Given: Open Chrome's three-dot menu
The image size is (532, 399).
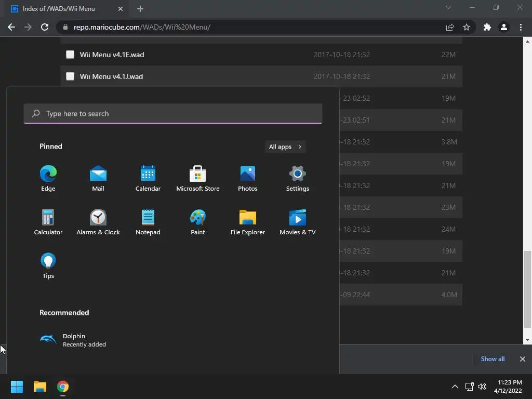Looking at the screenshot, I should click(x=521, y=27).
